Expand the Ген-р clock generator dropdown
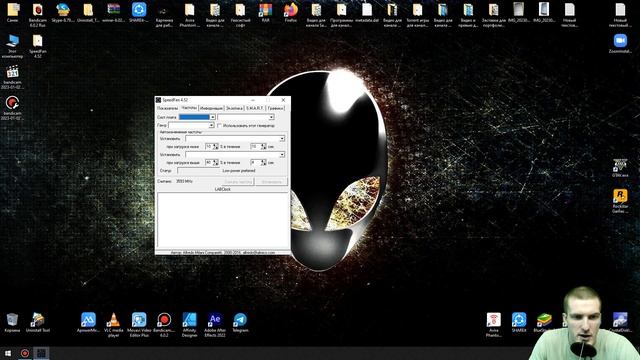Viewport: 640px width, 360px height. pos(211,125)
